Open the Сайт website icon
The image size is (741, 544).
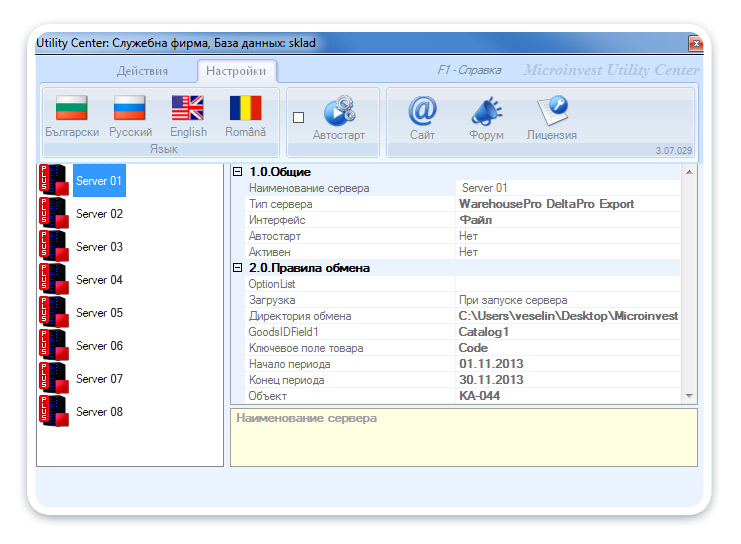422,111
